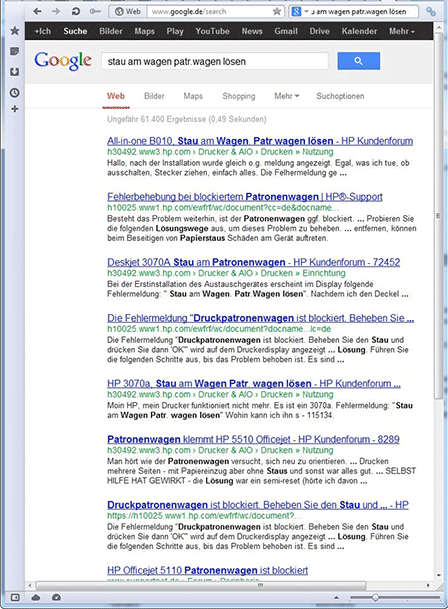Open the zoom menu arrow beside the zoom slider
This screenshot has width=448, height=609.
(x=336, y=598)
